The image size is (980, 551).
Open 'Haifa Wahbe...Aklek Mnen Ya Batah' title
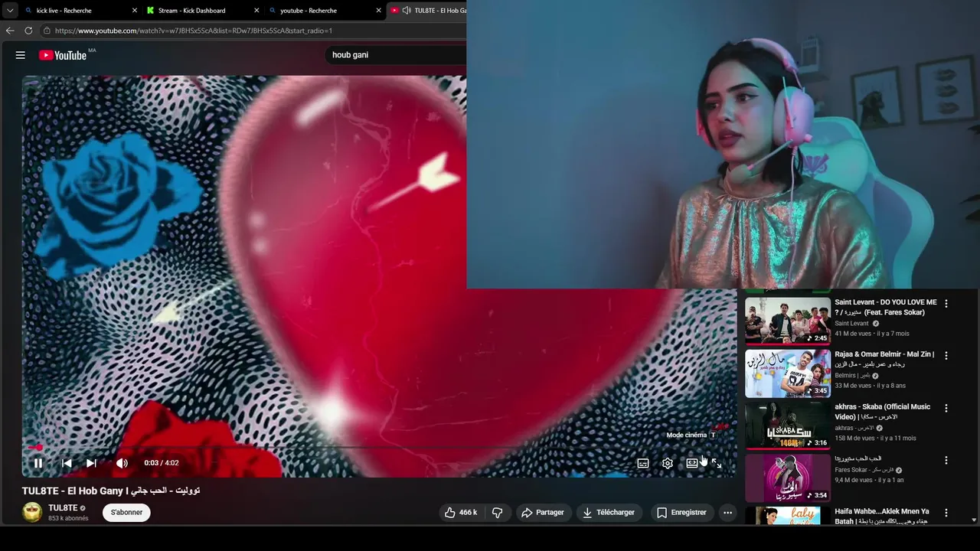(x=882, y=517)
